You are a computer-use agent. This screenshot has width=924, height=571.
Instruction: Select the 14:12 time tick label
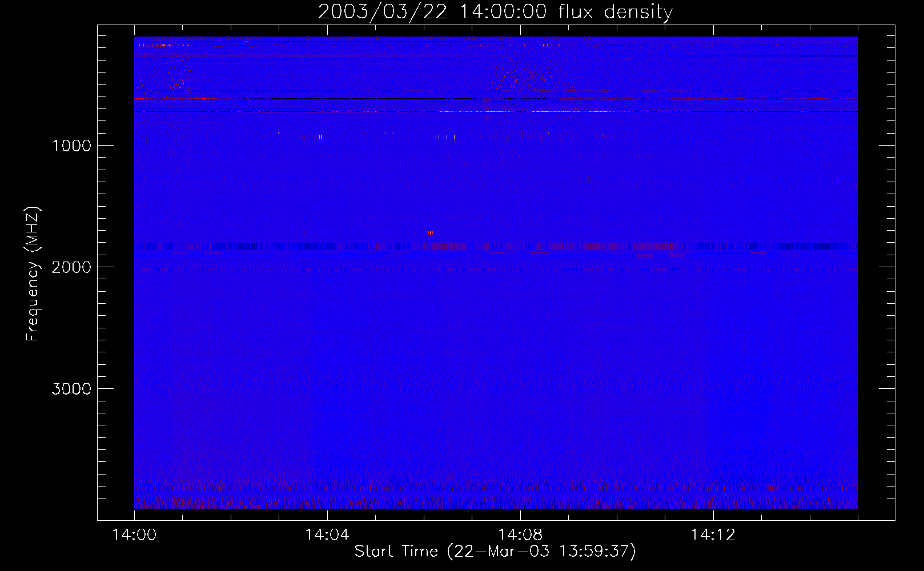tap(713, 535)
